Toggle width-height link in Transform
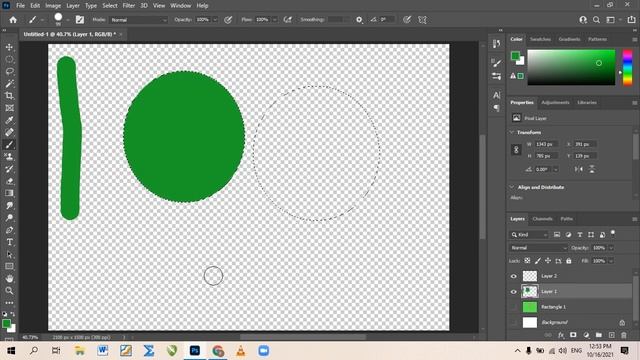The height and width of the screenshot is (360, 640). [516, 150]
